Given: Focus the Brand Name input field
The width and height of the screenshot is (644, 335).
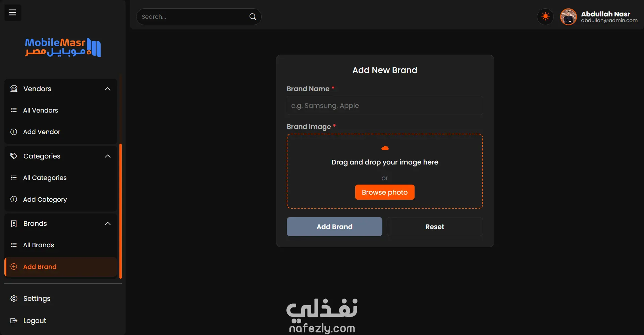Looking at the screenshot, I should (385, 106).
